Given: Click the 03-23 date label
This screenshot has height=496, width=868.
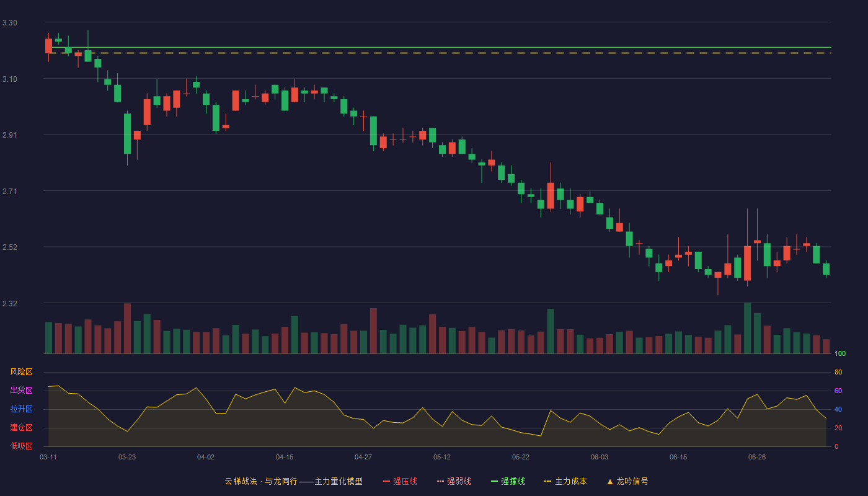Looking at the screenshot, I should tap(127, 457).
